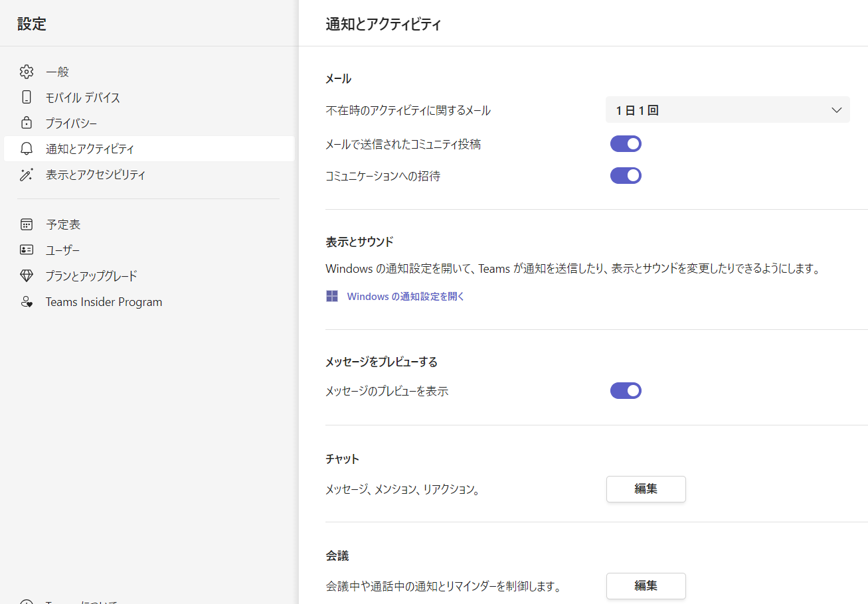The height and width of the screenshot is (604, 868).
Task: Click the メッセージのプレビューを表示 label text
Action: coord(387,392)
